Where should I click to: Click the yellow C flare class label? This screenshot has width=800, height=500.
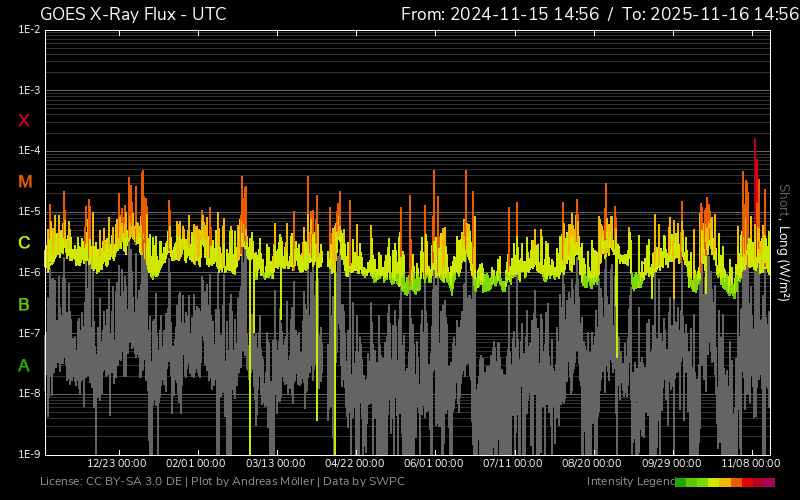coord(24,243)
